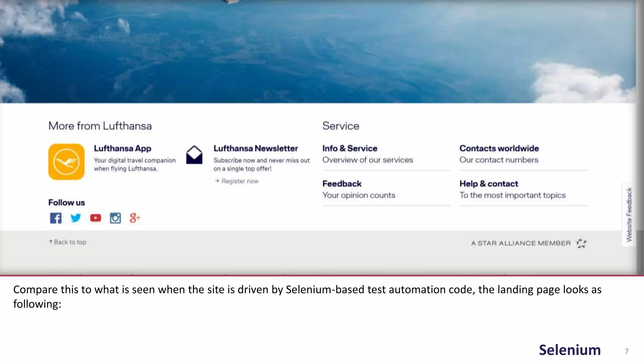Click slide page number 7
644x362 pixels.
(x=626, y=351)
